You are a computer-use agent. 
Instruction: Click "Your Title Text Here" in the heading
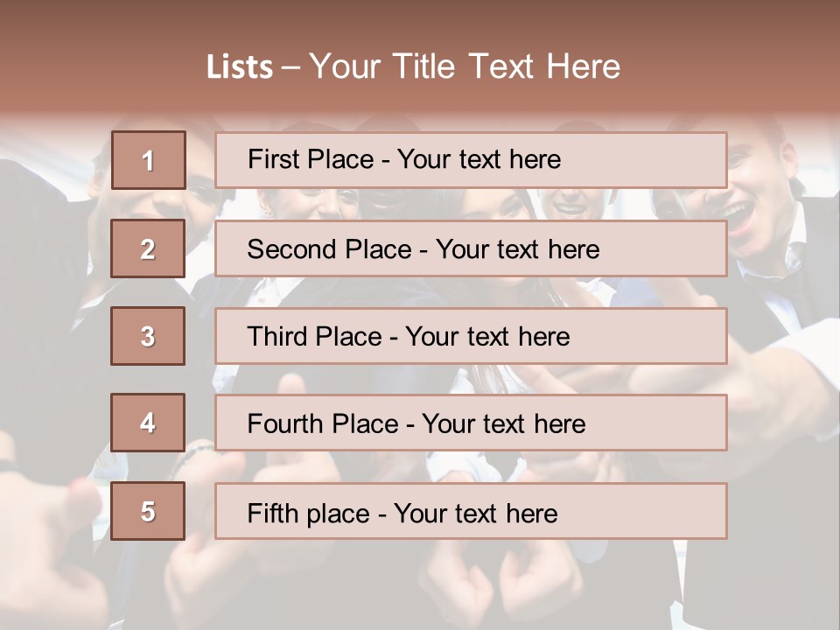pyautogui.click(x=465, y=67)
